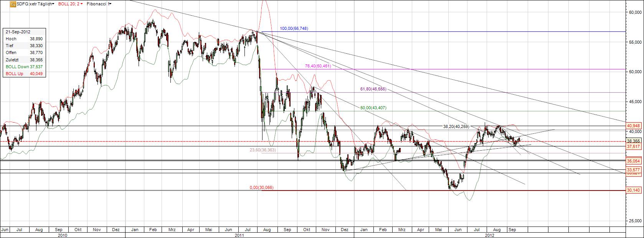This screenshot has height=238, width=644.
Task: Click the 33,577 price axis marker
Action: (634, 169)
